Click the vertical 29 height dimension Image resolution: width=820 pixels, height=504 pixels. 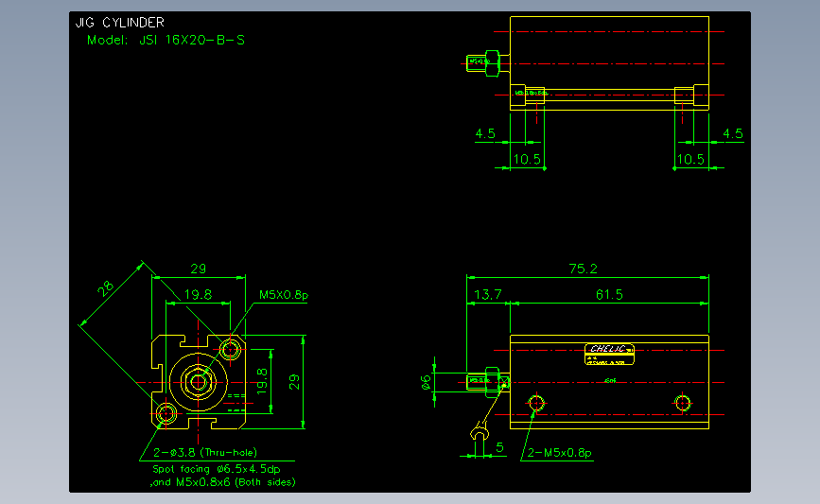(295, 382)
